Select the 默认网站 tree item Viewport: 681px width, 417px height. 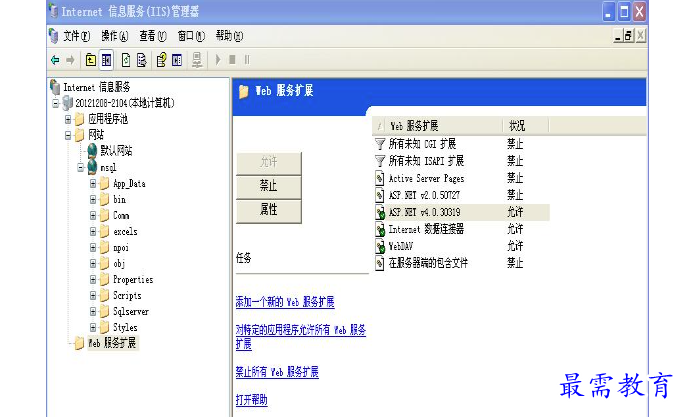point(116,151)
